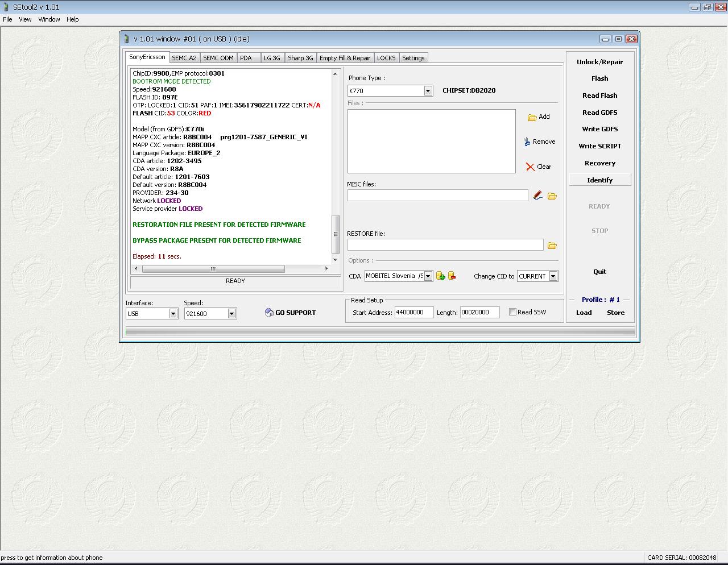This screenshot has height=565, width=728.
Task: Click the Identify button
Action: coord(600,180)
